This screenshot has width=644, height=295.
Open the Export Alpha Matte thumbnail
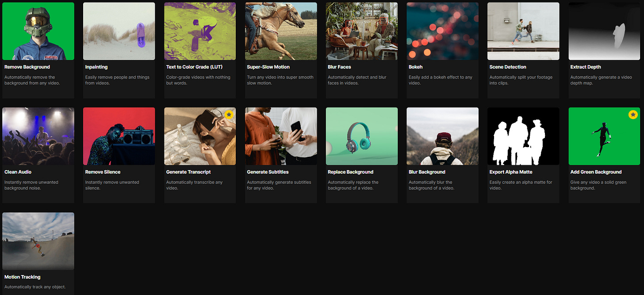click(x=524, y=136)
